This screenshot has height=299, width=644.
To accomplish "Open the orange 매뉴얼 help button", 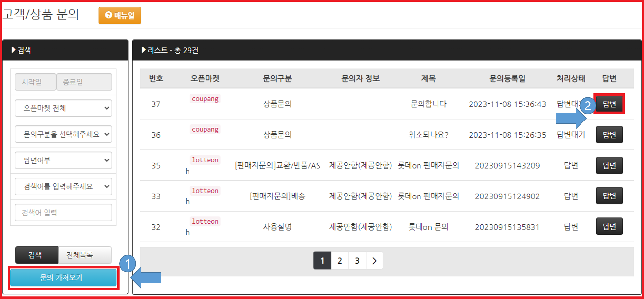I will click(x=120, y=15).
